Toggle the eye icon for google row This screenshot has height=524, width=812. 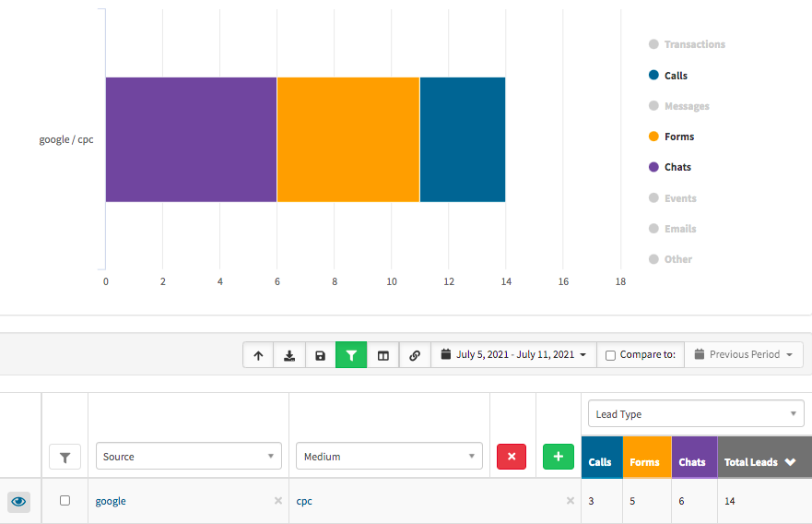pyautogui.click(x=18, y=502)
